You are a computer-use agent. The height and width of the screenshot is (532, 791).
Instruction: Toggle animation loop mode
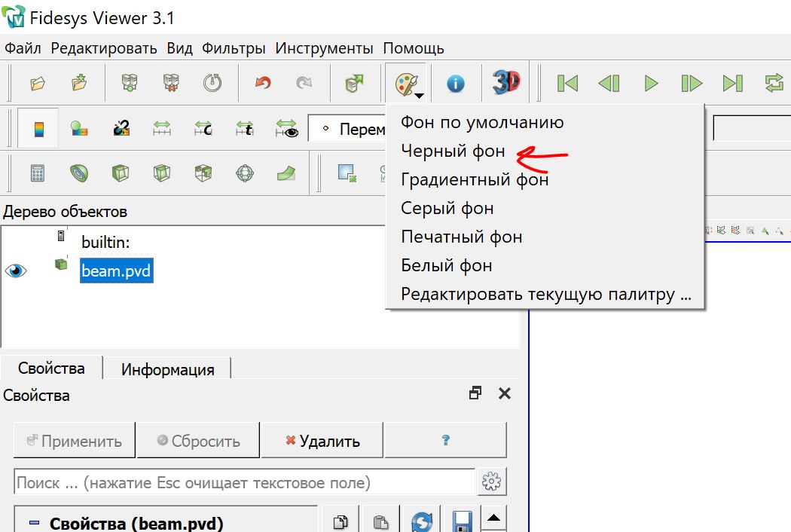click(774, 84)
